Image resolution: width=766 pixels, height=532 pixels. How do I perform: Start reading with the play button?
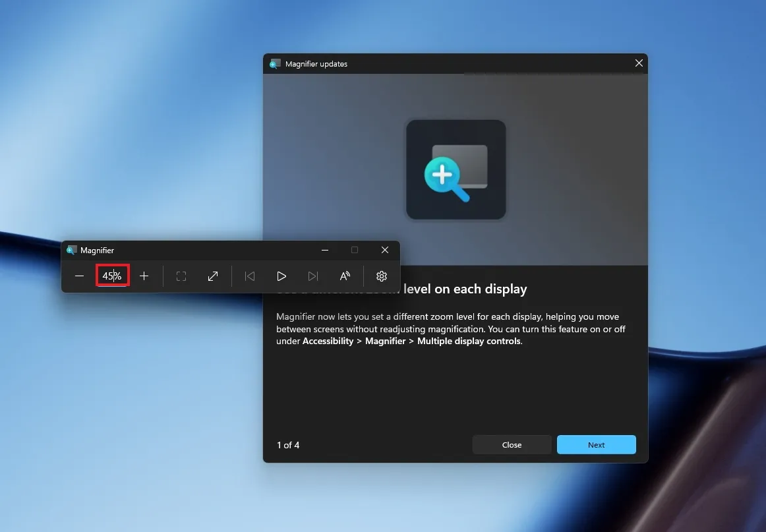(x=281, y=276)
